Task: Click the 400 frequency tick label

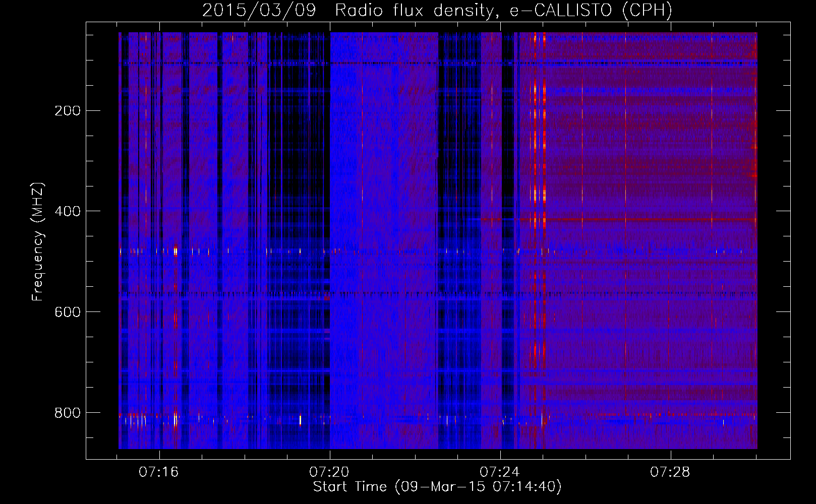Action: [68, 211]
